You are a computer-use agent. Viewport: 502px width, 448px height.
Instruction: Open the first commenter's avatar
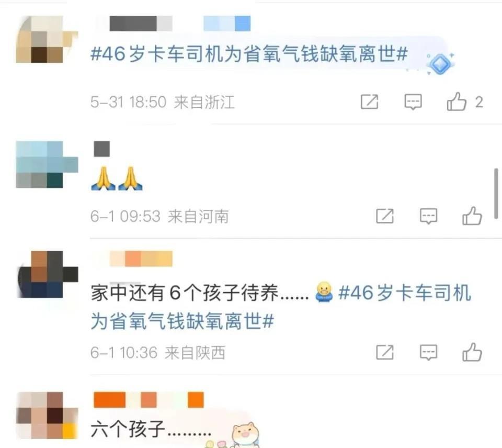[x=47, y=39]
